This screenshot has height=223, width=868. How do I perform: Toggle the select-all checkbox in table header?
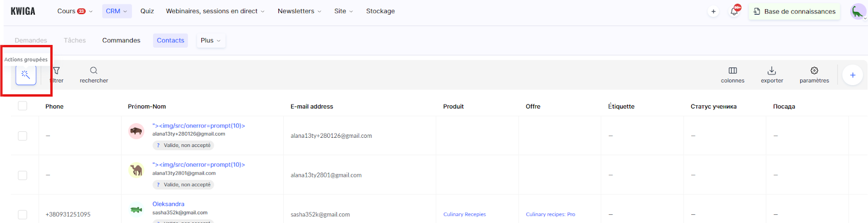pos(22,106)
